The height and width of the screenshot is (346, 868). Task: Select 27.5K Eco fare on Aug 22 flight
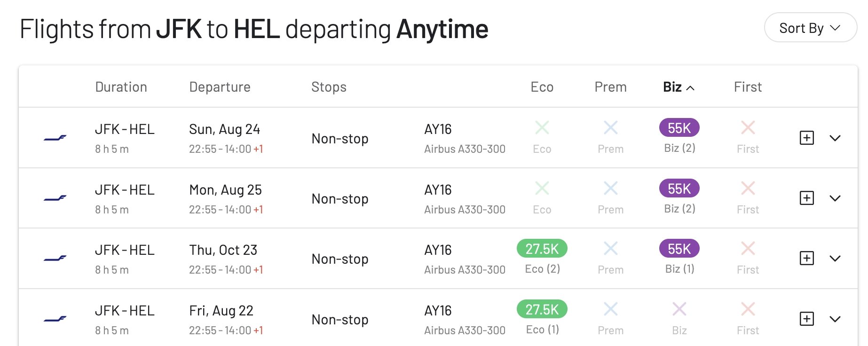542,309
